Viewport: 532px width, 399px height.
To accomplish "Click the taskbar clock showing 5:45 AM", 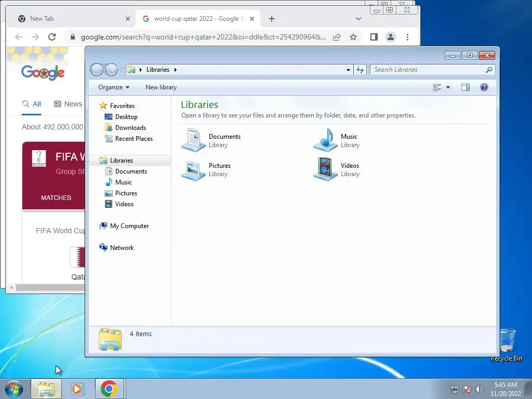I will tap(506, 389).
